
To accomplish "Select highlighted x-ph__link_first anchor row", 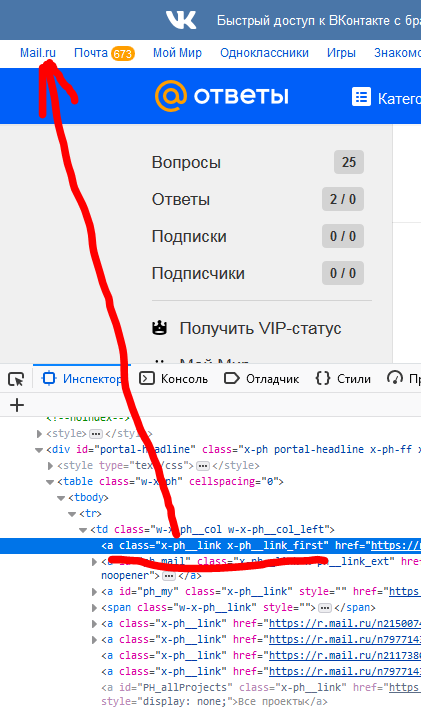I will click(x=210, y=545).
